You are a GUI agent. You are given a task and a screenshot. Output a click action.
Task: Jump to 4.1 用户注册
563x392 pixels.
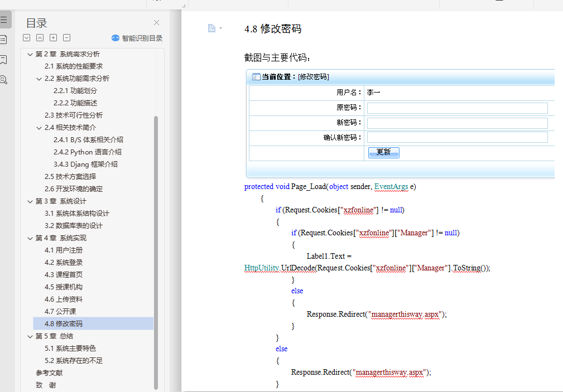pyautogui.click(x=64, y=250)
